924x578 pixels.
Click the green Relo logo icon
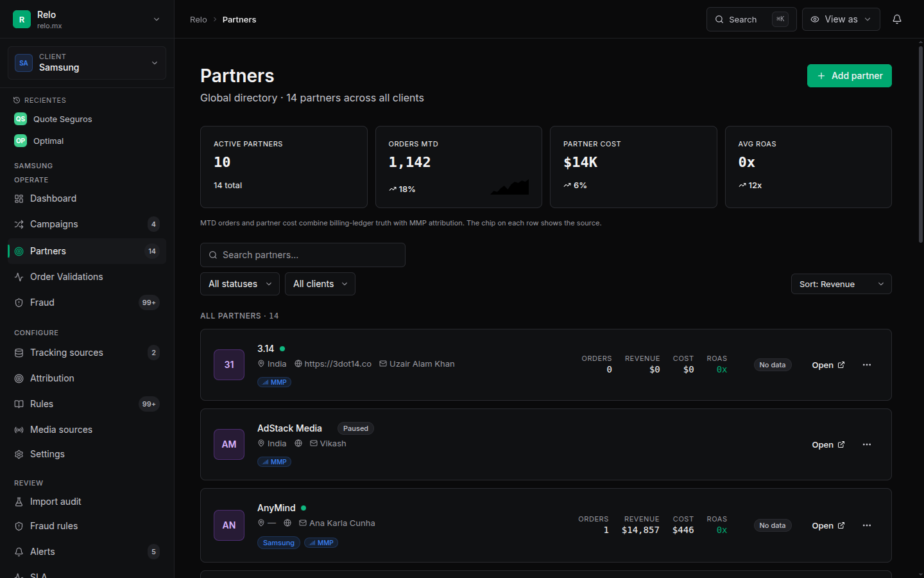pos(22,19)
